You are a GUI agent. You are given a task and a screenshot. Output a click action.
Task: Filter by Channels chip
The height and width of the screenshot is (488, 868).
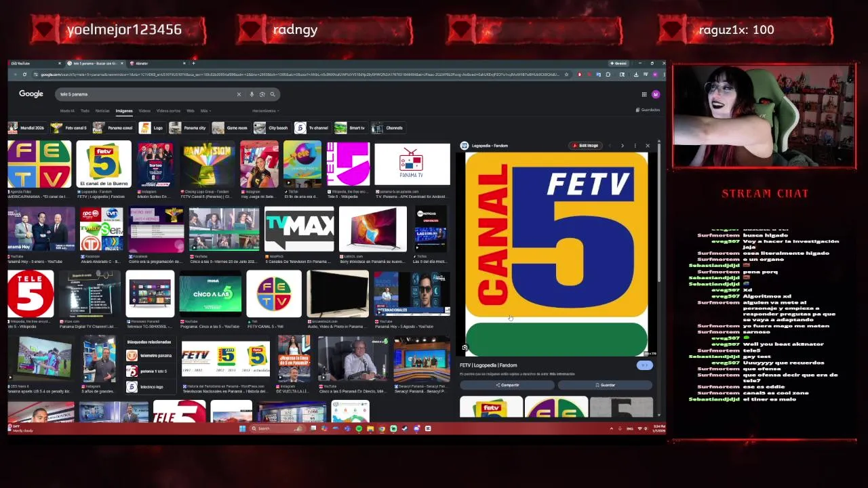388,127
